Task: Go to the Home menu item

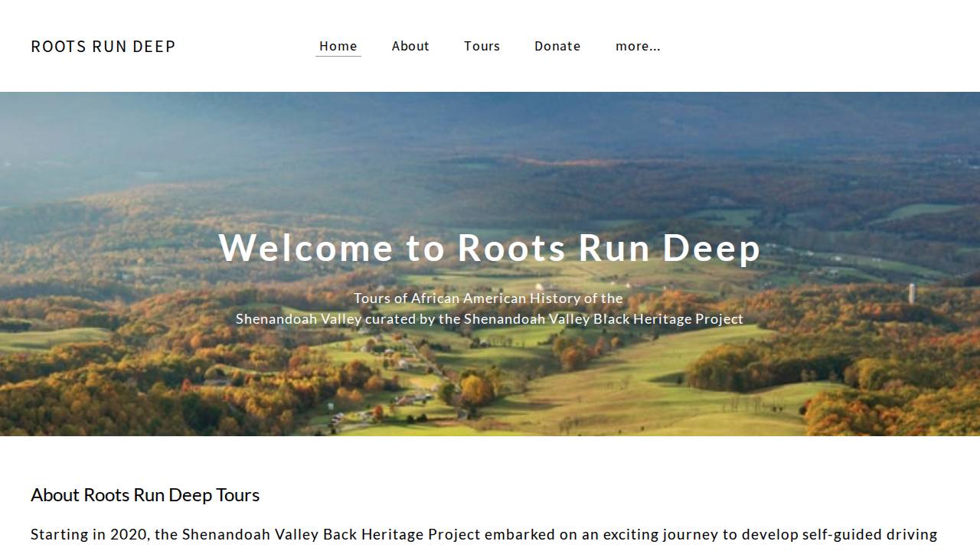Action: tap(338, 46)
